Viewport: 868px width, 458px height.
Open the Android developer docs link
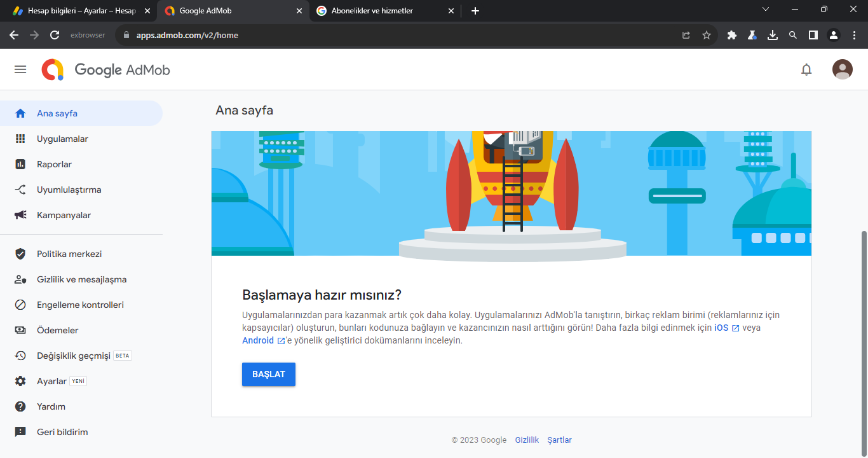264,340
